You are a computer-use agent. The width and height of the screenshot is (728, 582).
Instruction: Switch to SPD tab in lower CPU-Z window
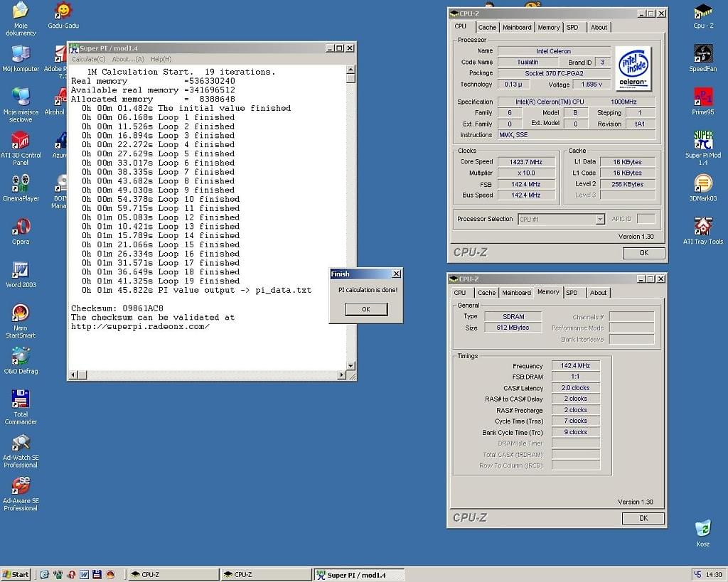pos(572,293)
